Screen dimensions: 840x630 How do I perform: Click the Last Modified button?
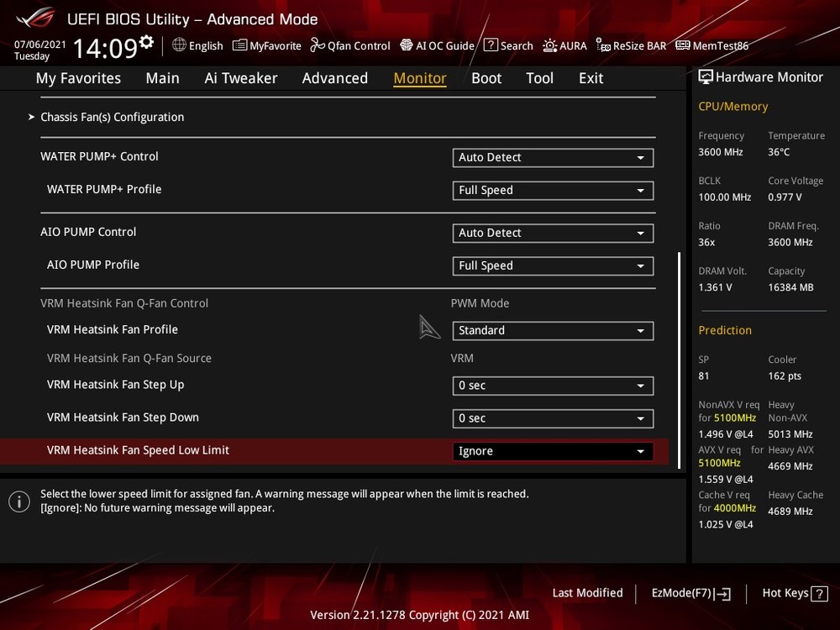[587, 593]
